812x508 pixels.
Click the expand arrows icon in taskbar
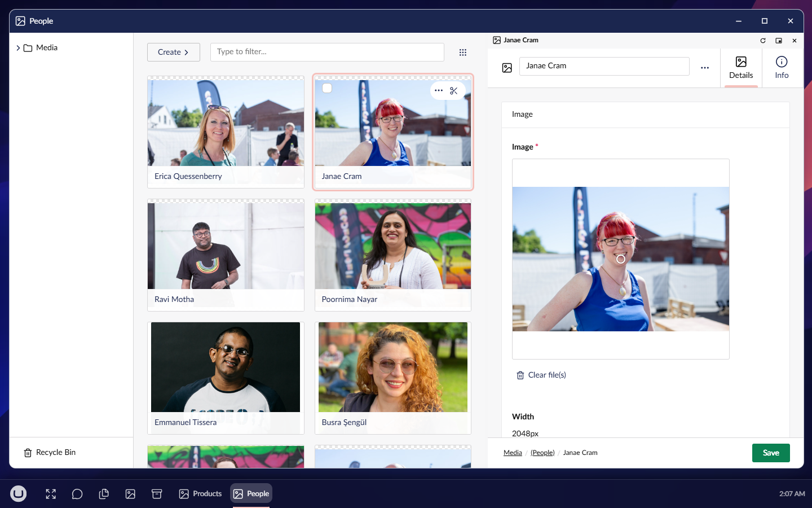tap(51, 494)
